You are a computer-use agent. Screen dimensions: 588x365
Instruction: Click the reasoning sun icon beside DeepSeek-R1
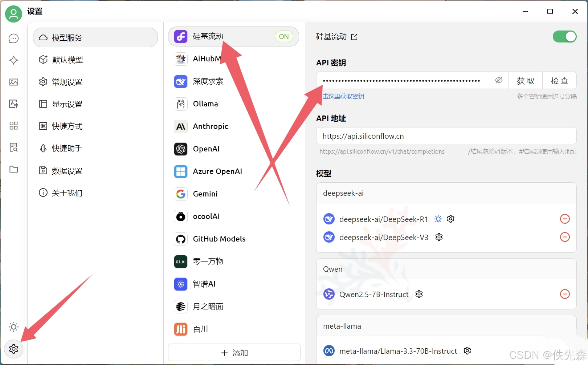pos(438,219)
